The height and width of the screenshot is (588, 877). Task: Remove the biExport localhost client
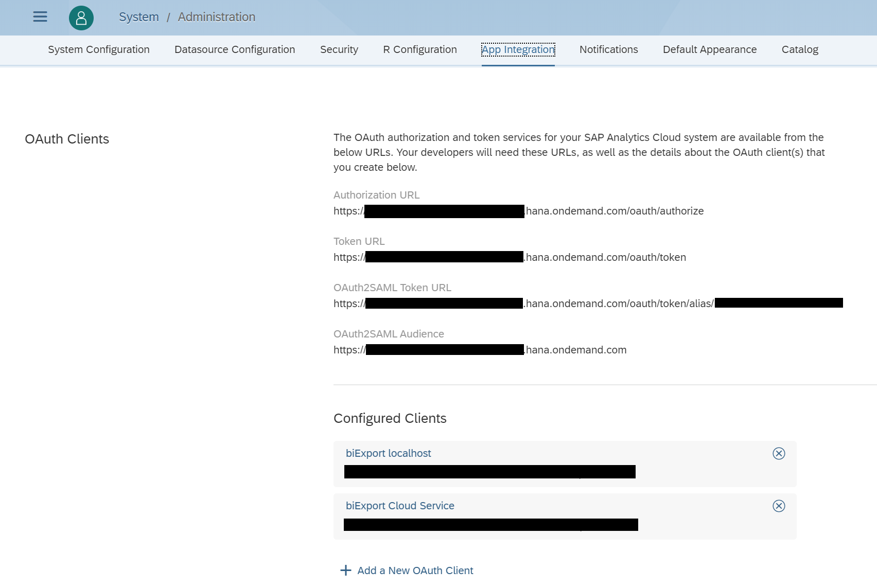779,453
